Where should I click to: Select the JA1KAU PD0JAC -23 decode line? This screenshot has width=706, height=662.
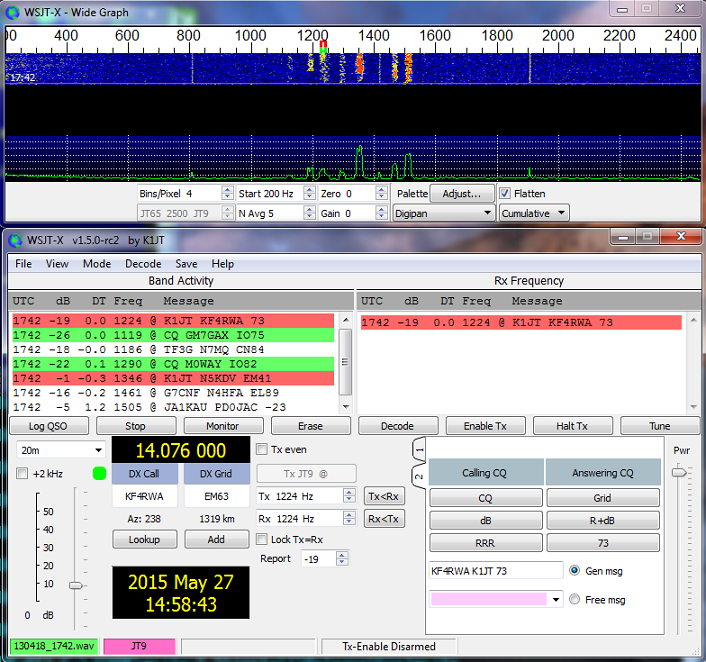(173, 407)
